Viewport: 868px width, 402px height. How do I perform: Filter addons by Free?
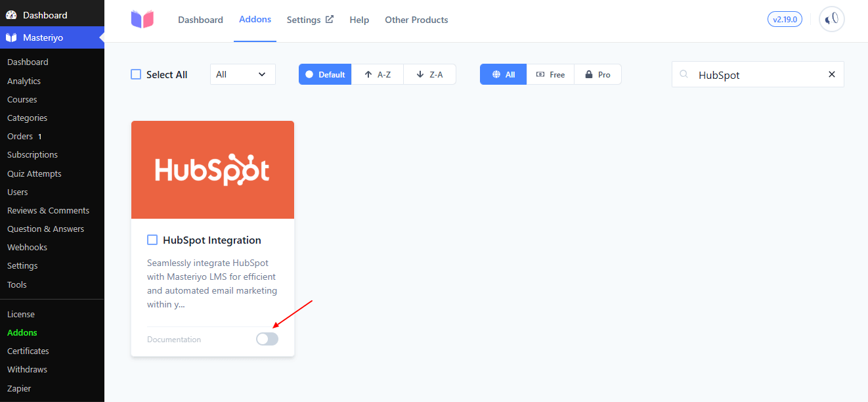(550, 74)
